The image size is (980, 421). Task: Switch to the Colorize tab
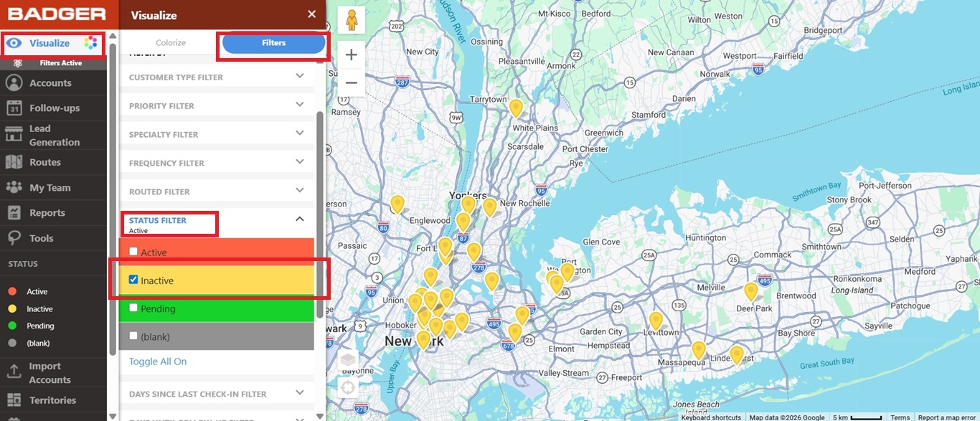pos(171,43)
